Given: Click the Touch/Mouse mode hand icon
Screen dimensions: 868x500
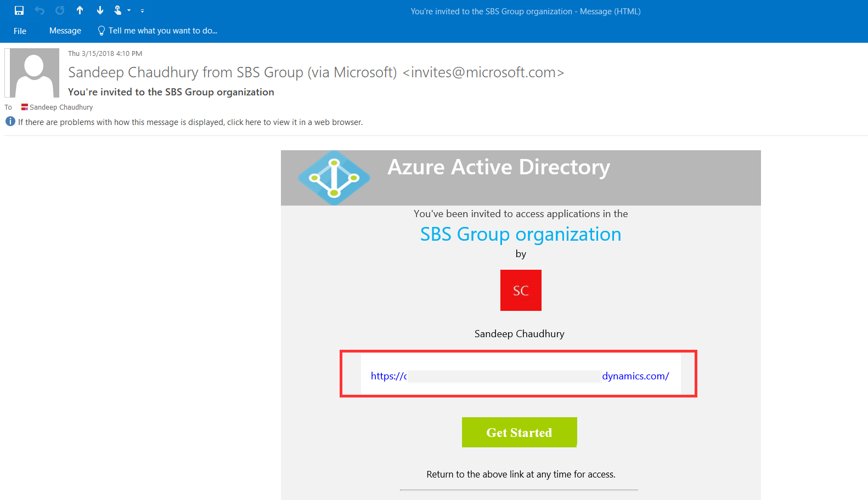Looking at the screenshot, I should click(118, 10).
